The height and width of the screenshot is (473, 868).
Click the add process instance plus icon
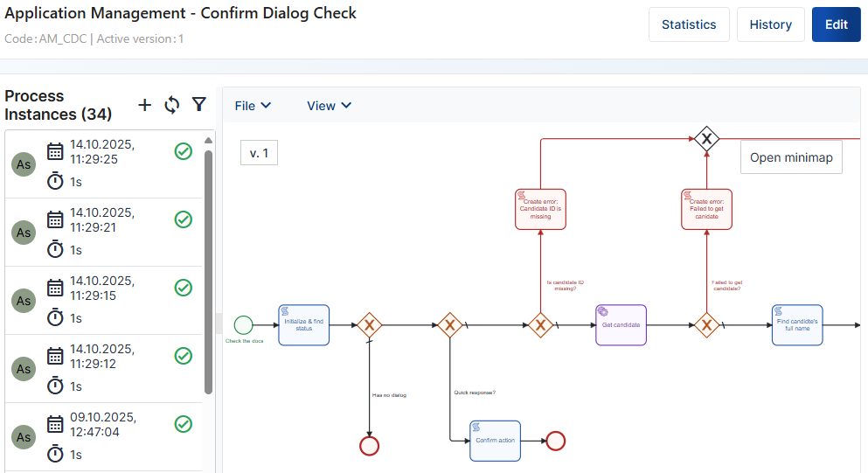tap(145, 105)
